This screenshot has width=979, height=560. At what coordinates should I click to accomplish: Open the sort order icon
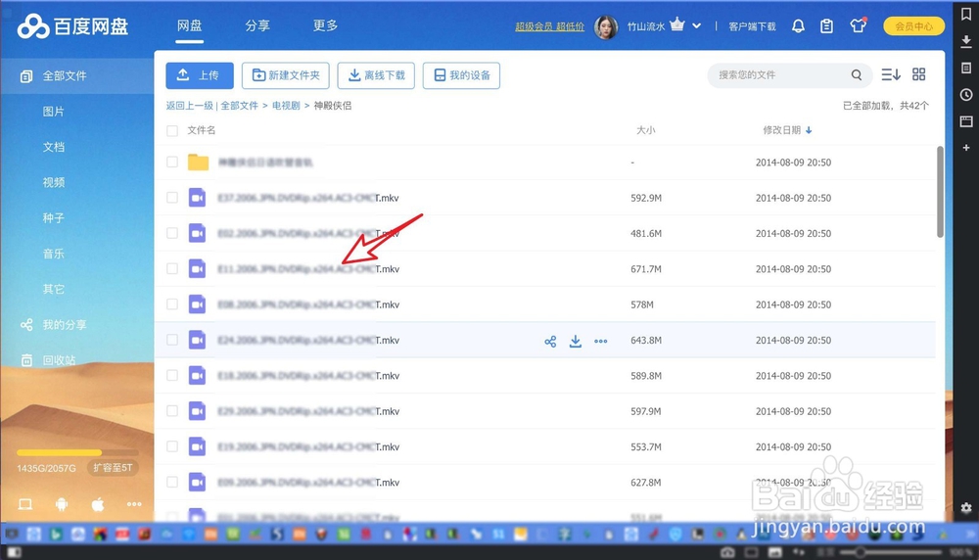[x=890, y=75]
